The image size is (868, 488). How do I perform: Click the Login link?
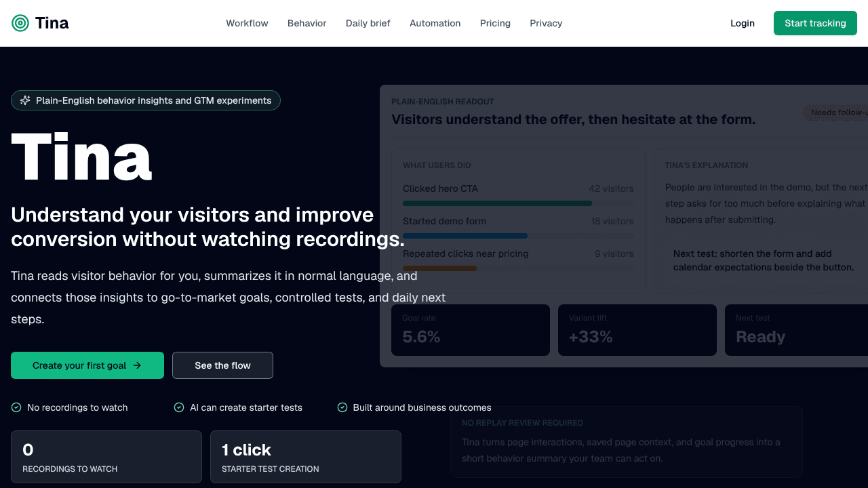pyautogui.click(x=743, y=23)
